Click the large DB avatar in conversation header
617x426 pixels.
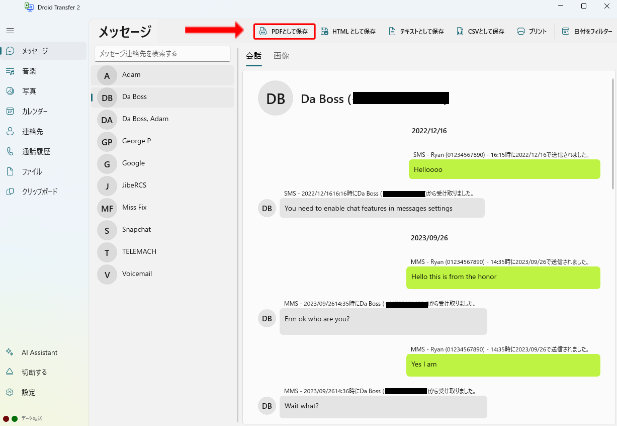click(275, 98)
